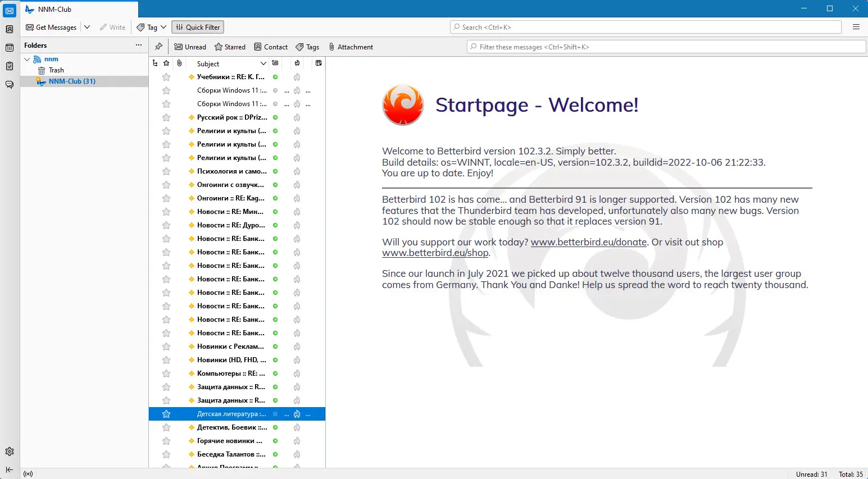The image size is (868, 479).
Task: Click the Subject column sort arrow
Action: (263, 63)
